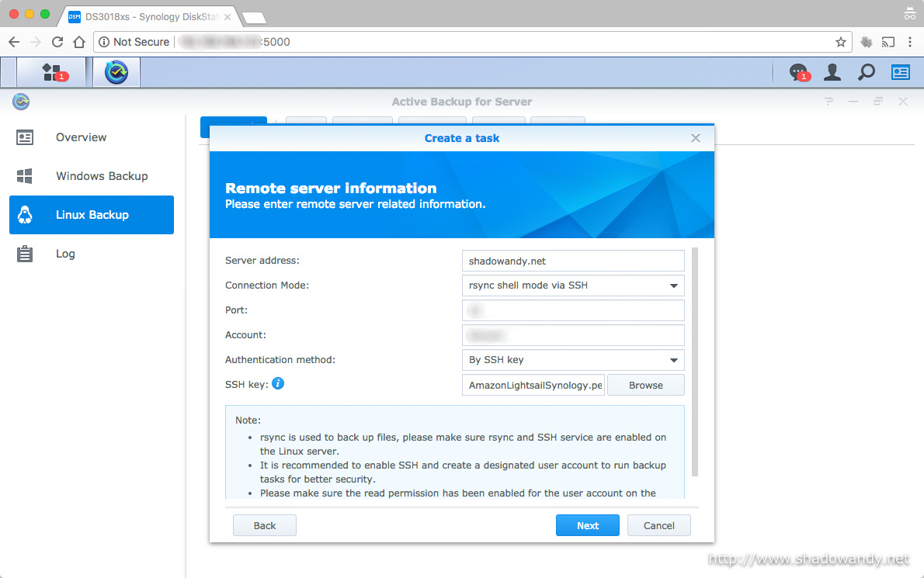Close the DS3018xs browser tab
The height and width of the screenshot is (578, 924).
click(228, 17)
